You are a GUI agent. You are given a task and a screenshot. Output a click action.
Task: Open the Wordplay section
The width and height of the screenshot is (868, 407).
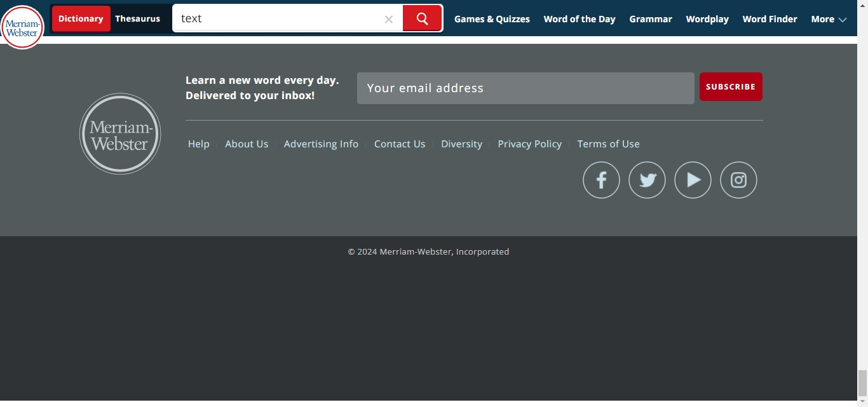707,19
